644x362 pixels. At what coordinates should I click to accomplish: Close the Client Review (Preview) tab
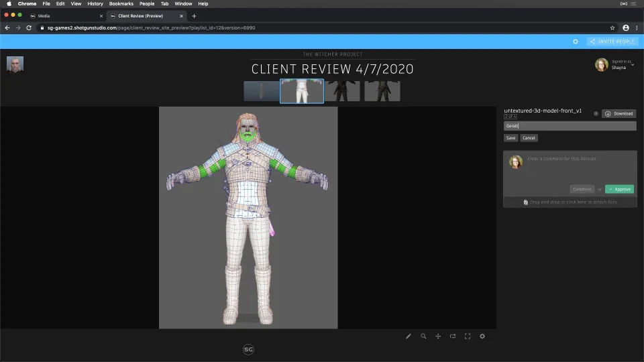(x=181, y=16)
